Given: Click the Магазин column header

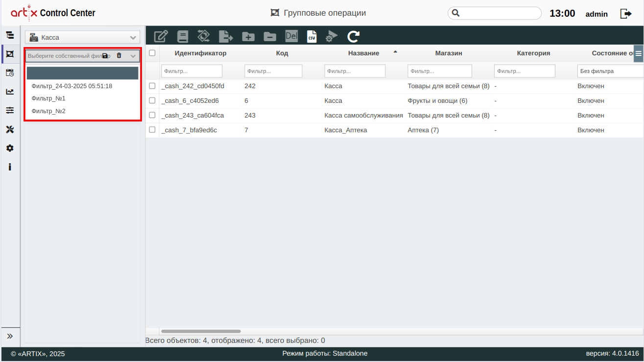Looking at the screenshot, I should point(448,53).
